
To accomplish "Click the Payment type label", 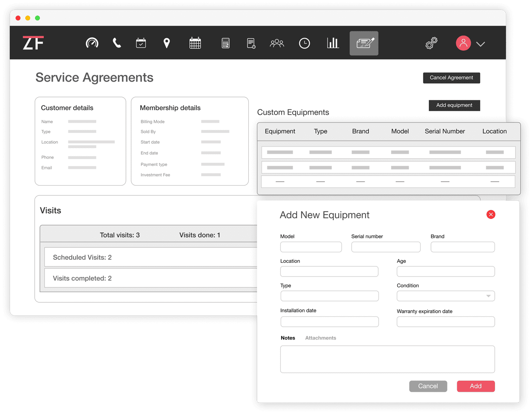I will coord(154,164).
